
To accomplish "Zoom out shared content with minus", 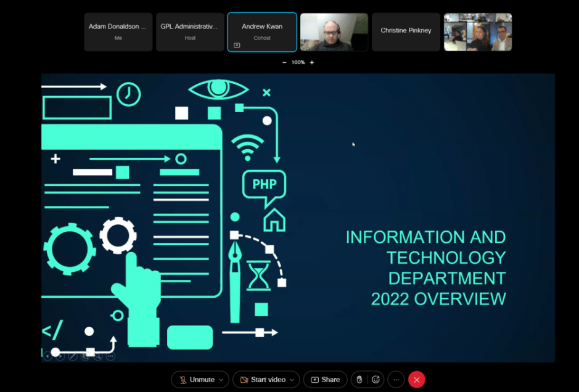I will pyautogui.click(x=284, y=62).
